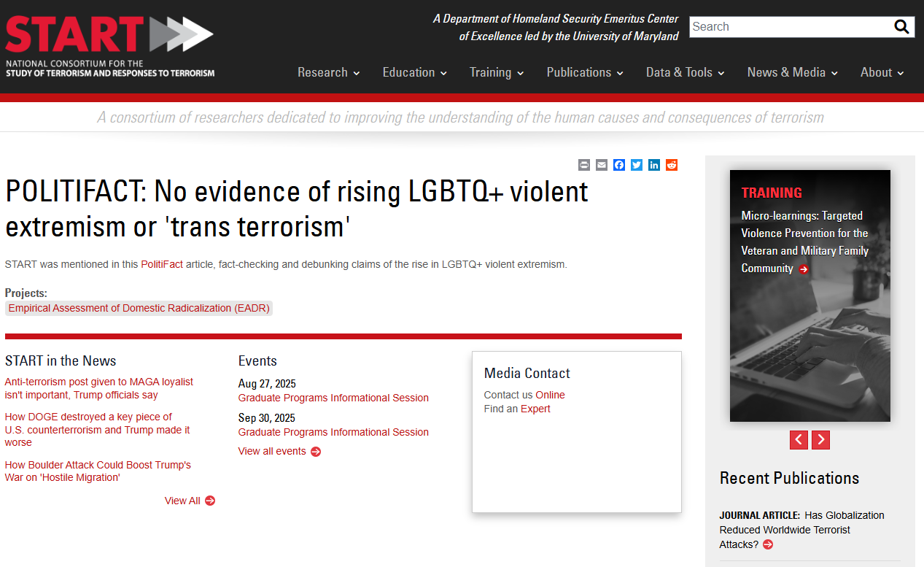
Task: Click the Recent Publications heading
Action: 789,478
